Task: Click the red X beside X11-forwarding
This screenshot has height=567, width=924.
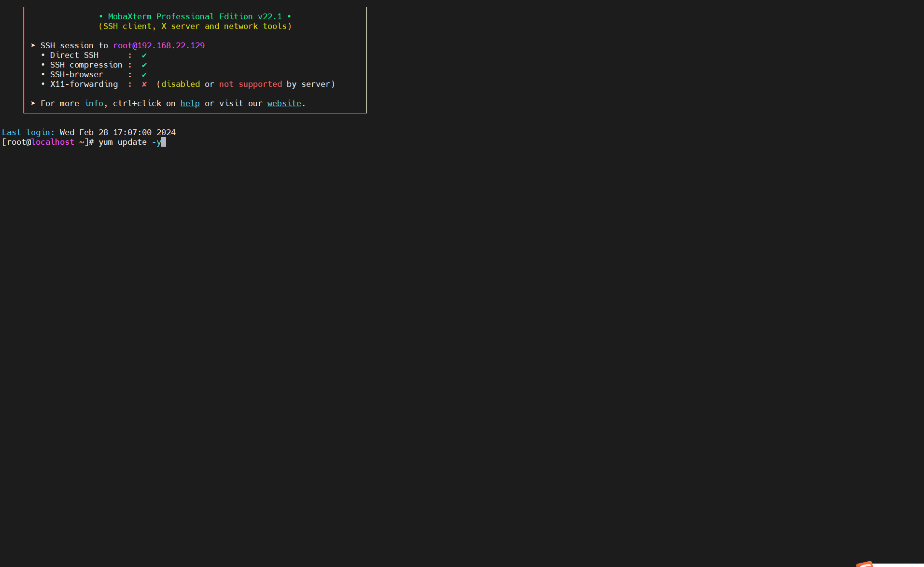Action: [144, 84]
